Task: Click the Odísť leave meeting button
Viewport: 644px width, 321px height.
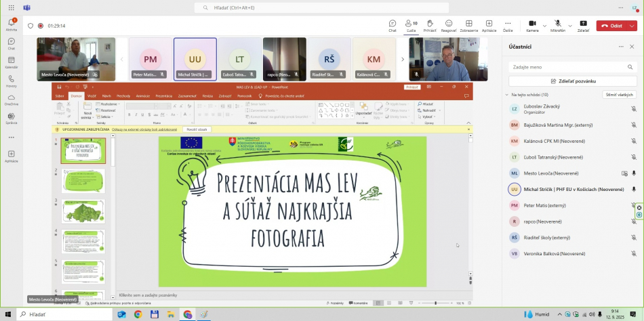Action: coord(611,26)
